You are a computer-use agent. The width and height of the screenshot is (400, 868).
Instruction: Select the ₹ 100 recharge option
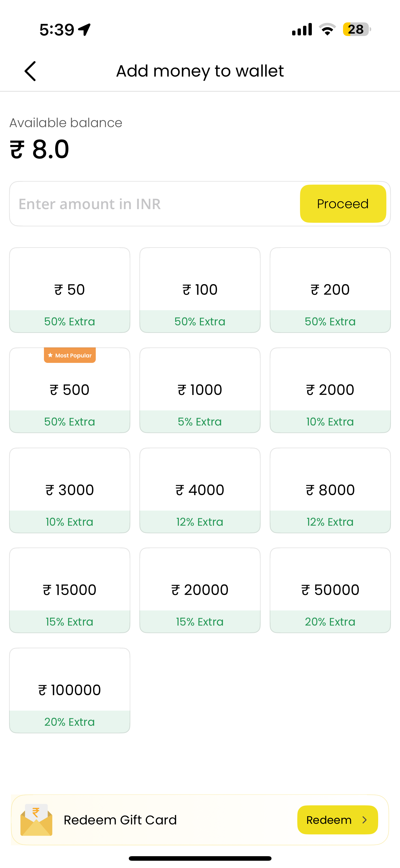200,290
